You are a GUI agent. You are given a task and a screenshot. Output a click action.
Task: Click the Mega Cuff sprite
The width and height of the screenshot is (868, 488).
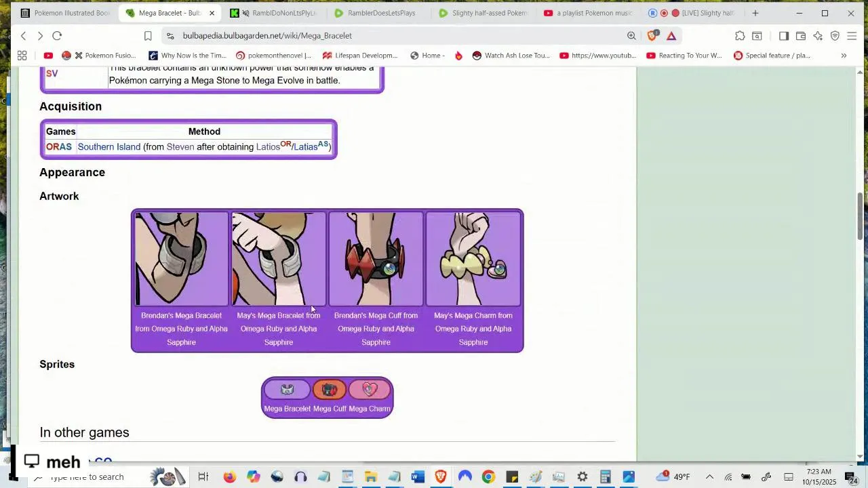[x=330, y=390]
